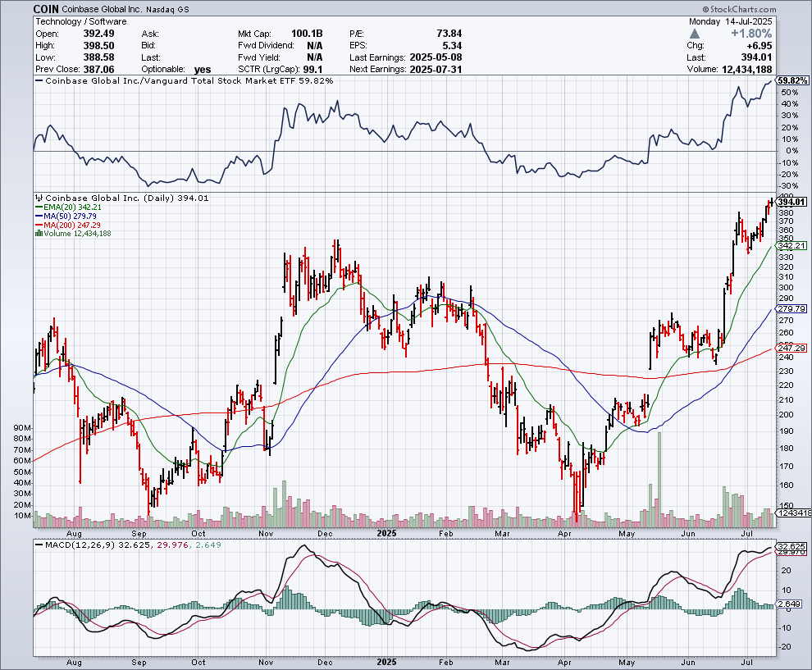Select the Mkt Cap value '100.1B'
The image size is (812, 670).
(x=307, y=33)
